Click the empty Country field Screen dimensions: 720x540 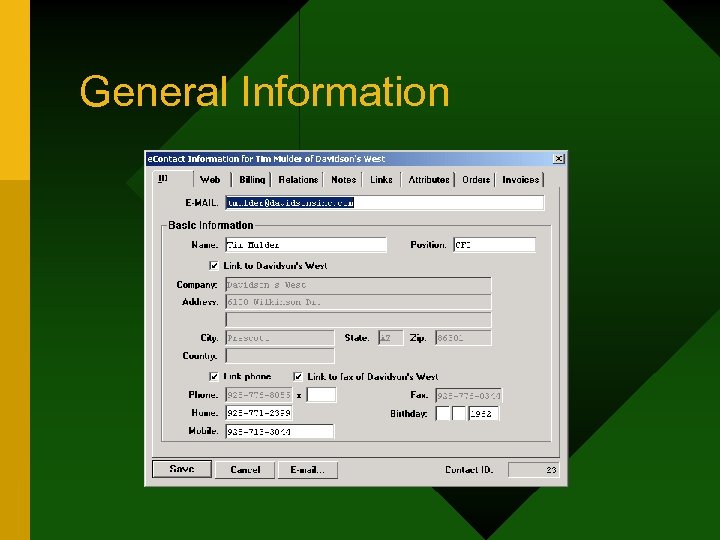coord(280,355)
